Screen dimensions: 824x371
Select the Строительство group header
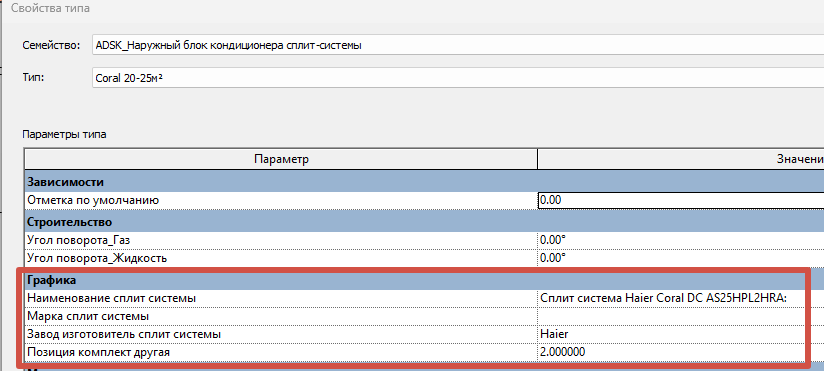click(x=424, y=222)
